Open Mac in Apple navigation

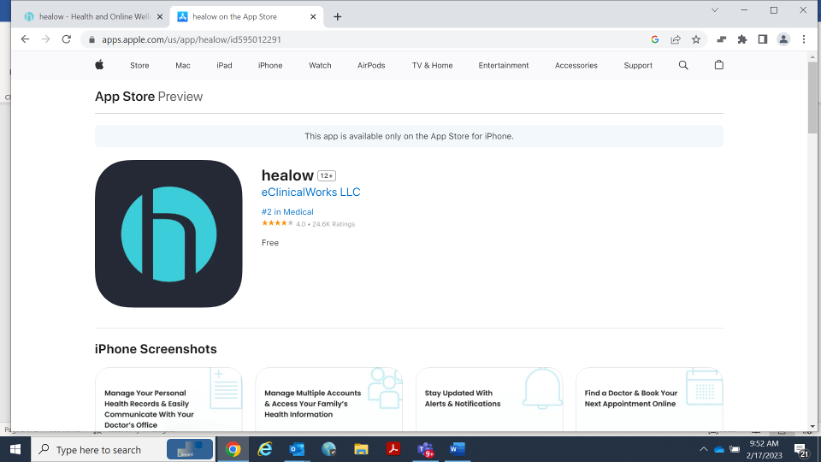(182, 66)
